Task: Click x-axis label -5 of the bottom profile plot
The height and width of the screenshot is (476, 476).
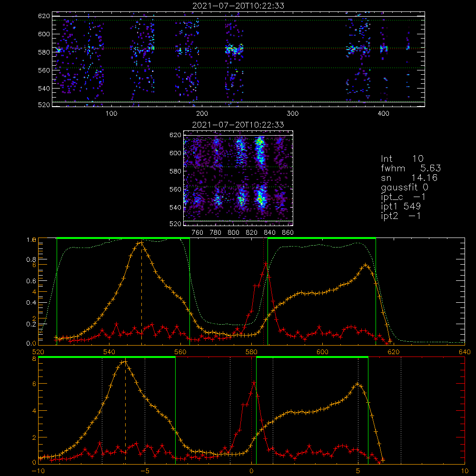Action: point(145,471)
